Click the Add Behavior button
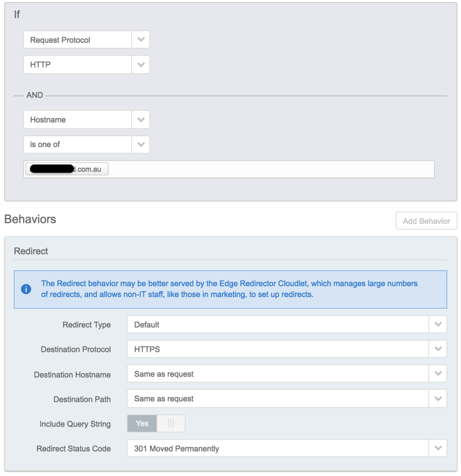This screenshot has height=476, width=461. pyautogui.click(x=426, y=221)
